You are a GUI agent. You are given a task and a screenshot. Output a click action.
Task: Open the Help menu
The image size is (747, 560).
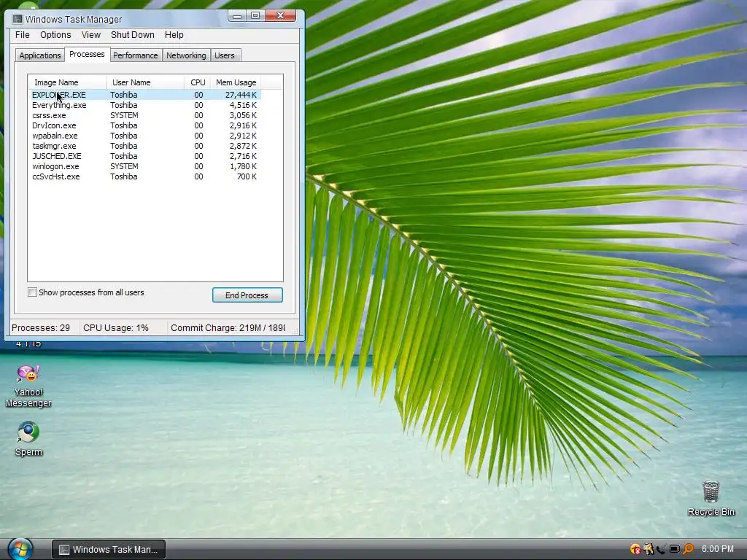point(174,35)
